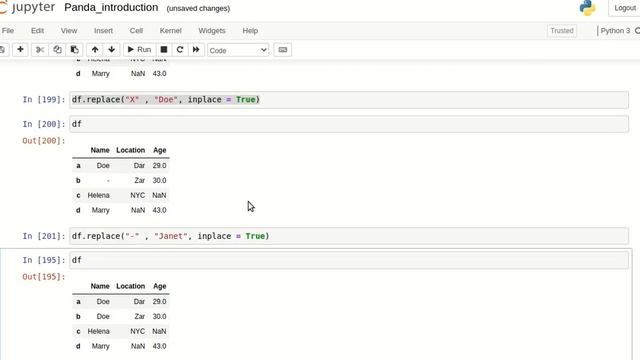Open the File menu
The width and height of the screenshot is (640, 360).
(x=8, y=31)
